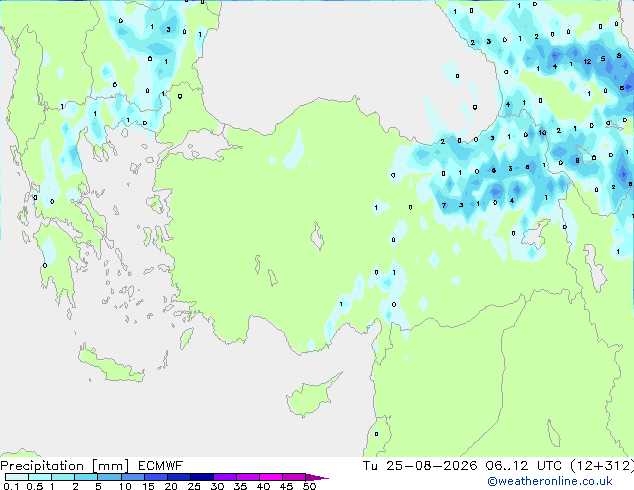The image size is (634, 490).
Task: Click the (12+312) forecast offset text
Action: coord(602,466)
